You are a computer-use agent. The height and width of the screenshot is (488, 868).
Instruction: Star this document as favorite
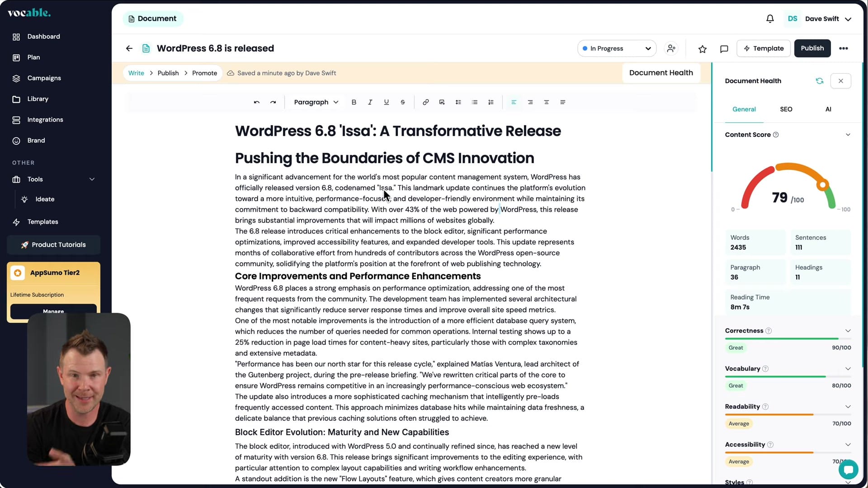pyautogui.click(x=703, y=49)
